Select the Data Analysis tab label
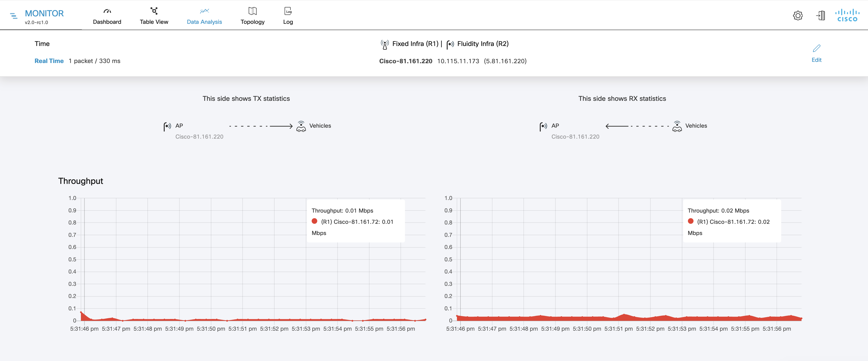This screenshot has height=361, width=868. click(204, 22)
